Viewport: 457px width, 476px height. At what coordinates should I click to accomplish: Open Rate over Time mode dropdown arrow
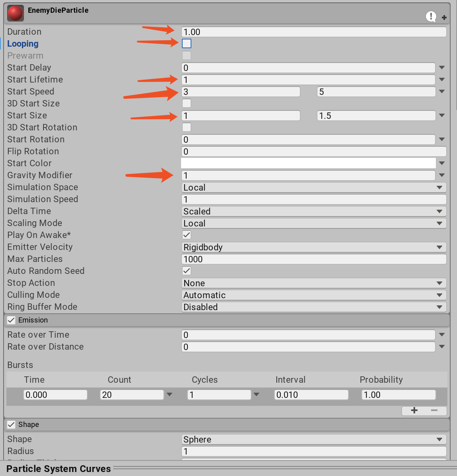coord(442,334)
